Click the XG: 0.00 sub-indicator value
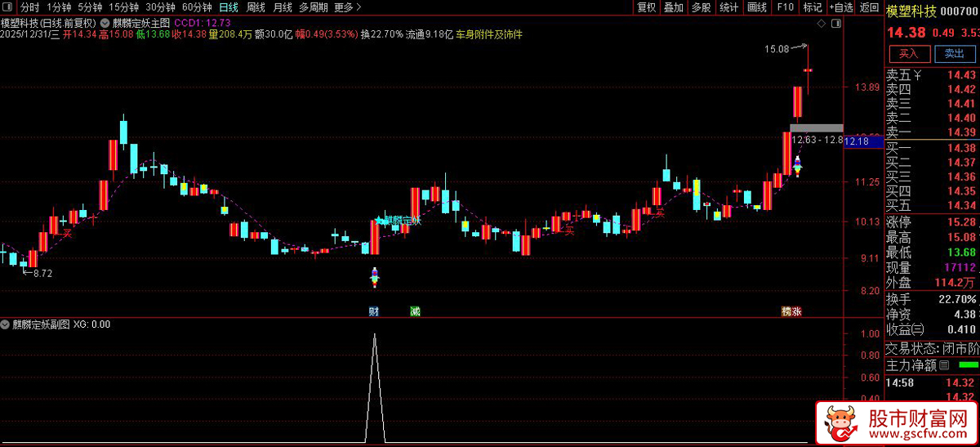 coord(91,324)
